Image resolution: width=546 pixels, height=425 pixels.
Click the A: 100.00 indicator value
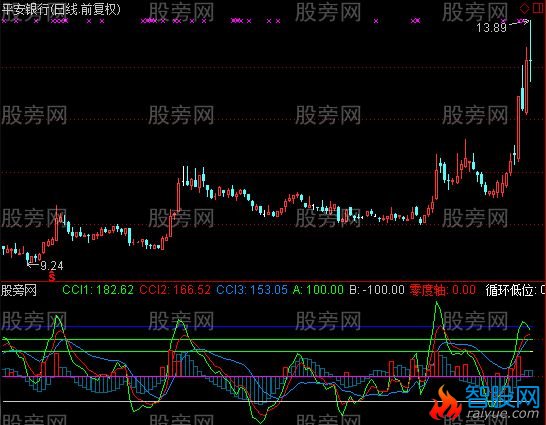click(x=318, y=290)
